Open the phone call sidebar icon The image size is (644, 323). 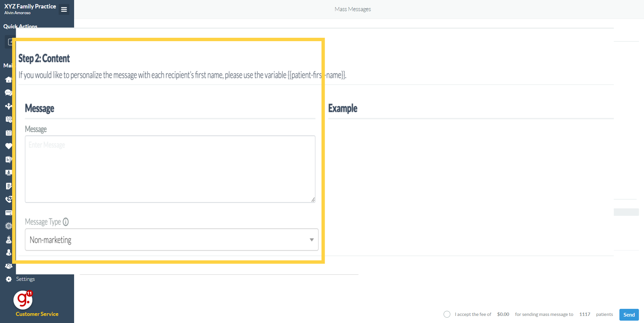pos(8,199)
